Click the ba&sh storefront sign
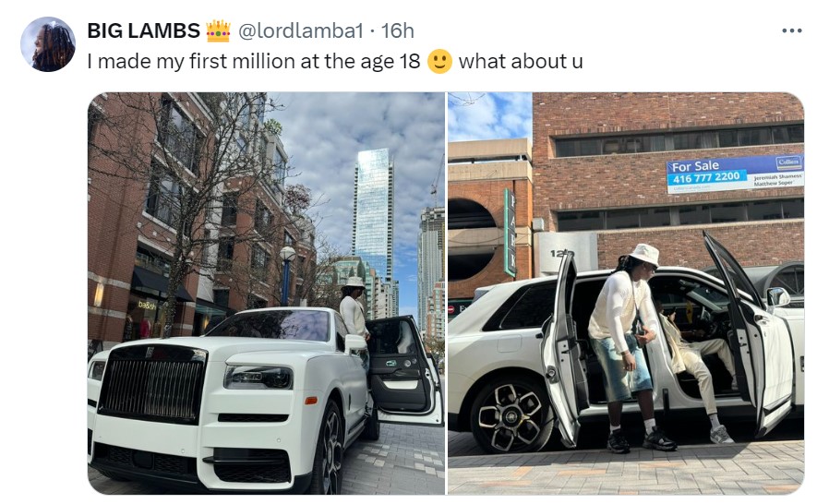 [147, 305]
